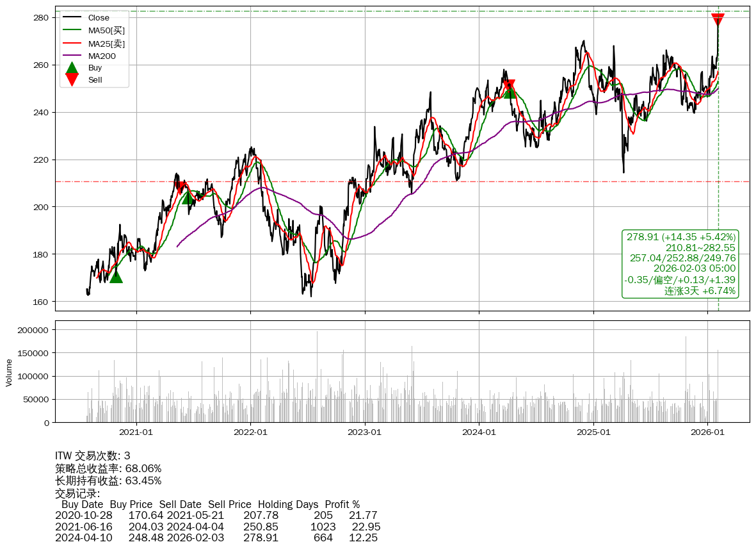The image size is (756, 549).
Task: Click the green price summary info box
Action: (680, 264)
